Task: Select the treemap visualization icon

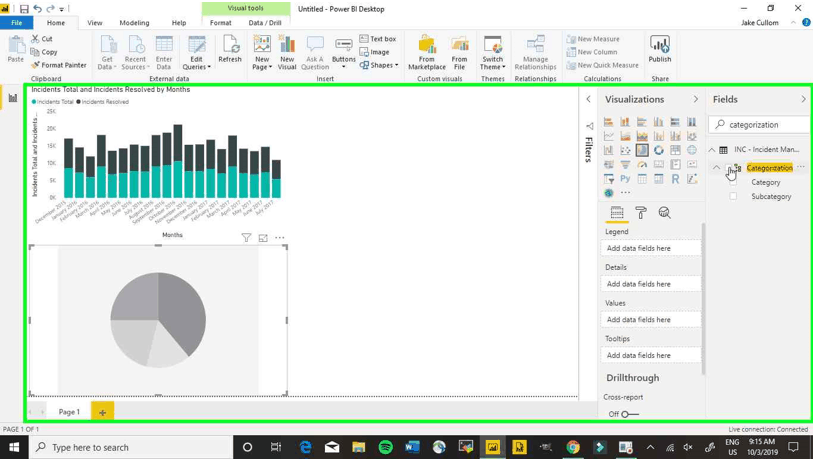Action: coord(675,150)
